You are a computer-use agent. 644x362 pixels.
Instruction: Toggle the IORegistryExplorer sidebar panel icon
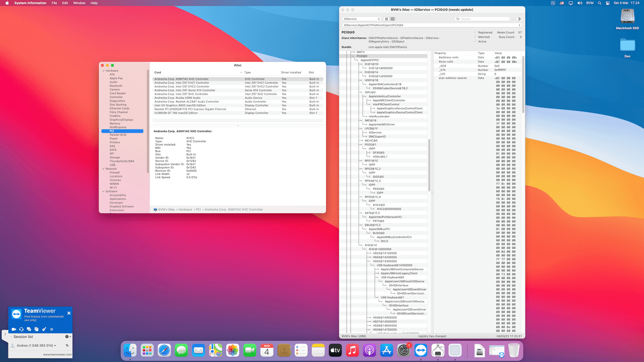[x=519, y=19]
